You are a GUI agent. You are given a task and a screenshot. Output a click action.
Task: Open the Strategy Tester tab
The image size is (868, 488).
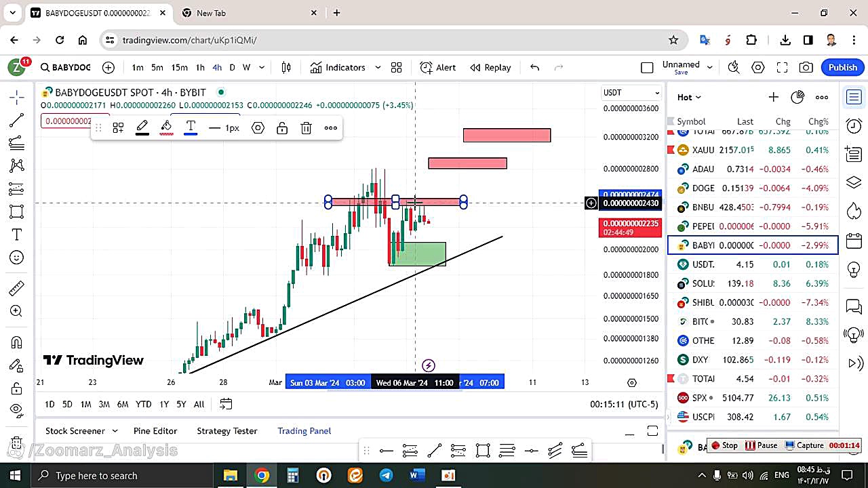pos(226,430)
